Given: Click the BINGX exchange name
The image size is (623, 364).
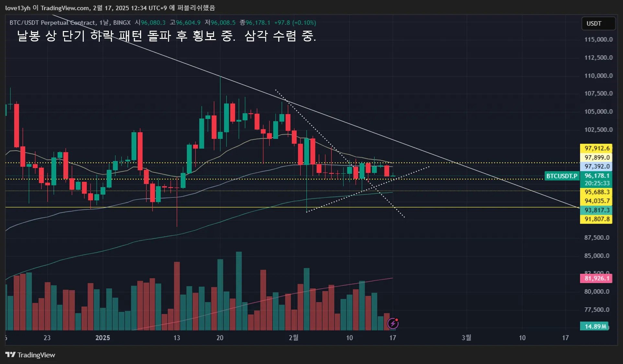Looking at the screenshot, I should point(122,23).
